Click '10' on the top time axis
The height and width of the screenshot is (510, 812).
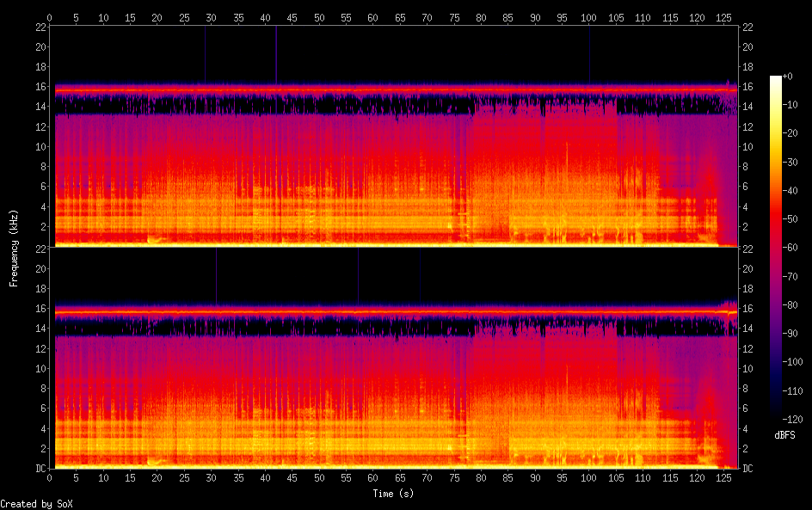point(103,17)
